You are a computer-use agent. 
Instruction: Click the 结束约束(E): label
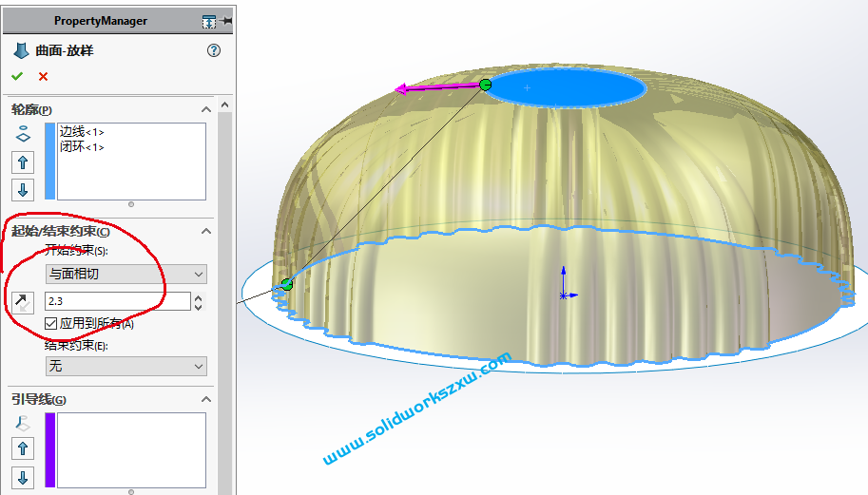(x=76, y=346)
